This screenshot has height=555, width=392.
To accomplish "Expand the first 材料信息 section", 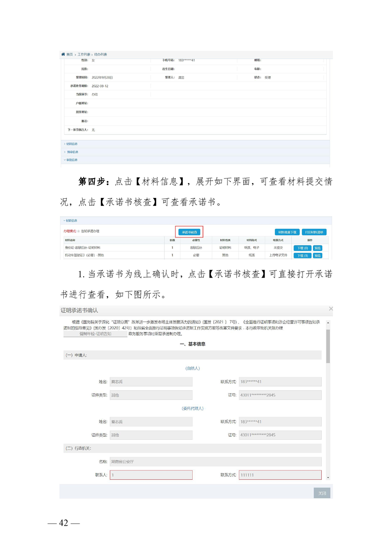I will (71, 144).
